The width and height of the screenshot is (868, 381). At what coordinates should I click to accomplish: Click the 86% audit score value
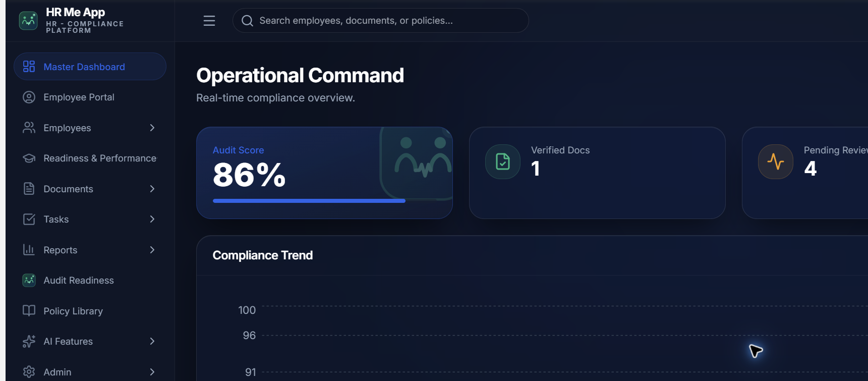249,175
